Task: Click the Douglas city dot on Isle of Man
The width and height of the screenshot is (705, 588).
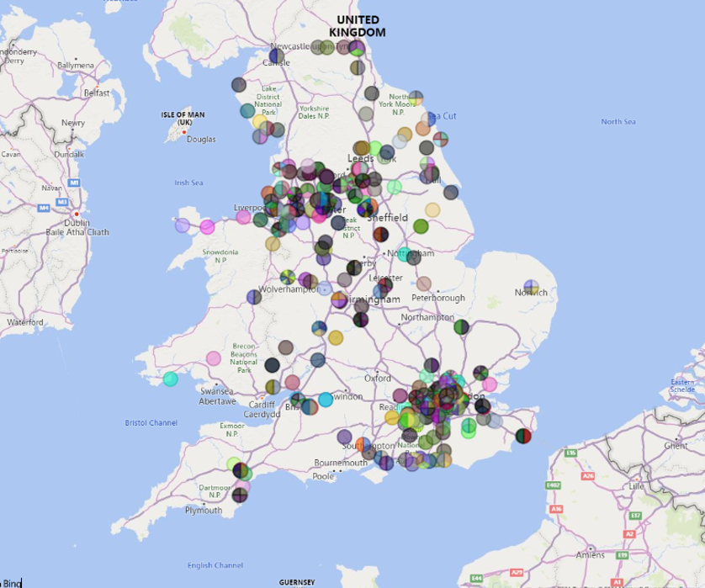Action: point(183,132)
